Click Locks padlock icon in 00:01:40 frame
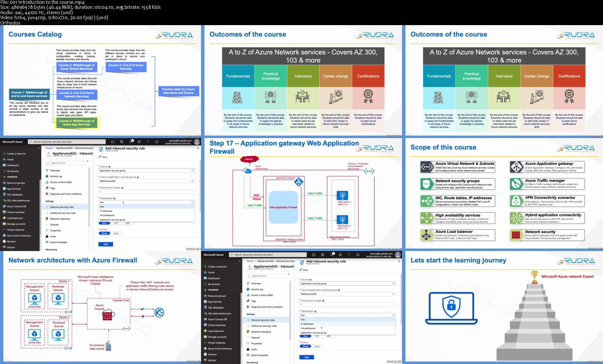Image resolution: width=603 pixels, height=364 pixels. 47,236
